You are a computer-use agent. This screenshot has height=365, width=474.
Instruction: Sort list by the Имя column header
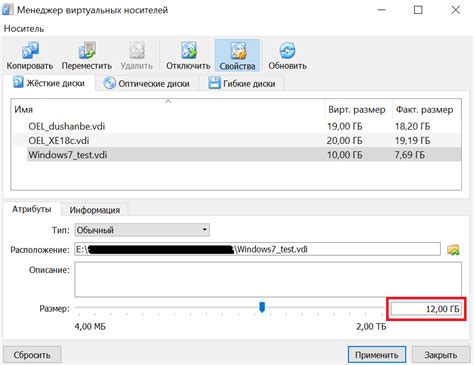click(x=168, y=110)
